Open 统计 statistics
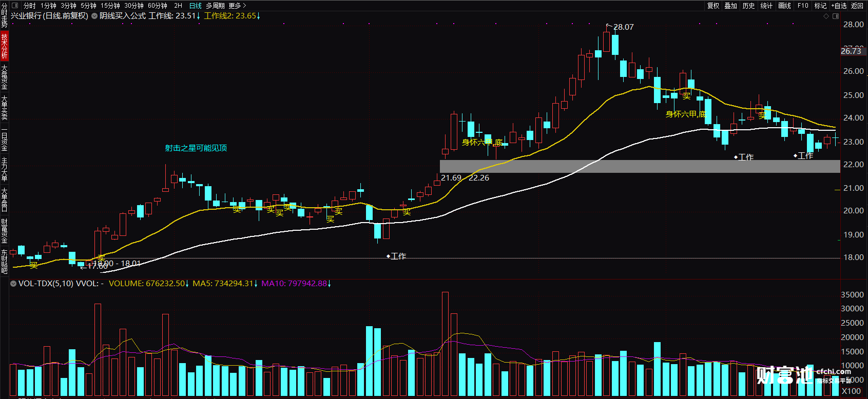This screenshot has height=399, width=868. [767, 6]
